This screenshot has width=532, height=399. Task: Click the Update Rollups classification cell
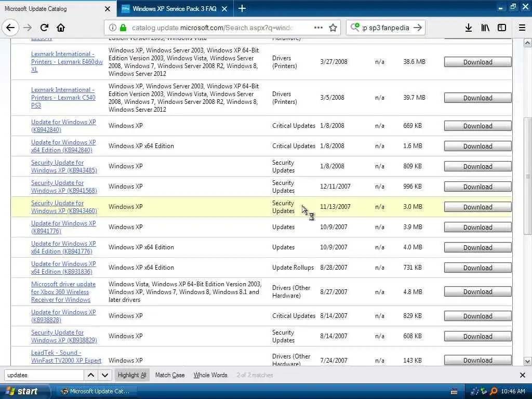pos(293,268)
